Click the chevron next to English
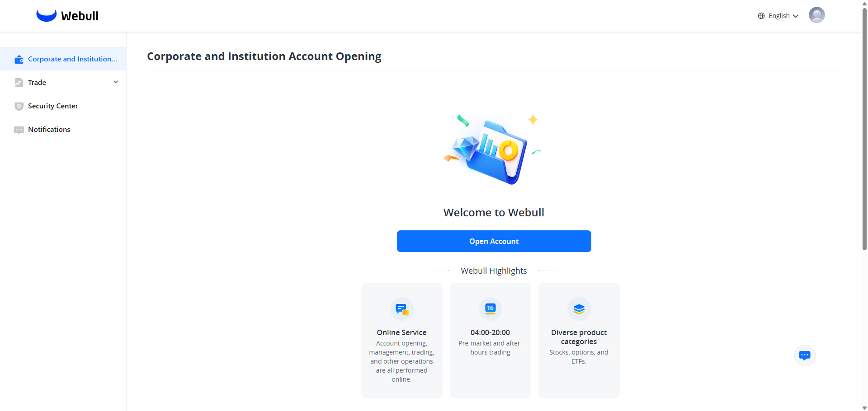 pos(796,16)
